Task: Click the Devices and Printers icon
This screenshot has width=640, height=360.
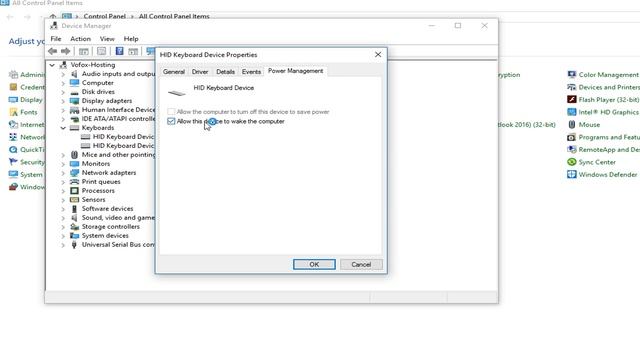Action: point(571,87)
